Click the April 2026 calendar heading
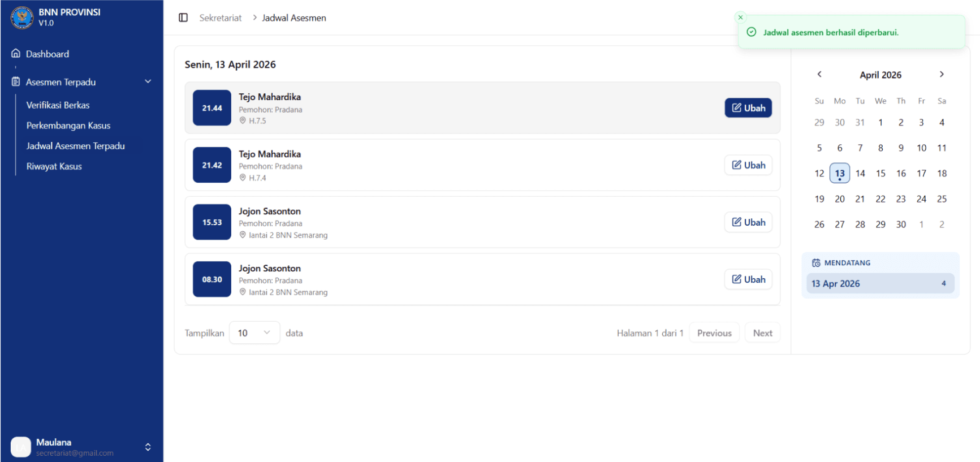Viewport: 980px width, 462px height. pyautogui.click(x=880, y=75)
